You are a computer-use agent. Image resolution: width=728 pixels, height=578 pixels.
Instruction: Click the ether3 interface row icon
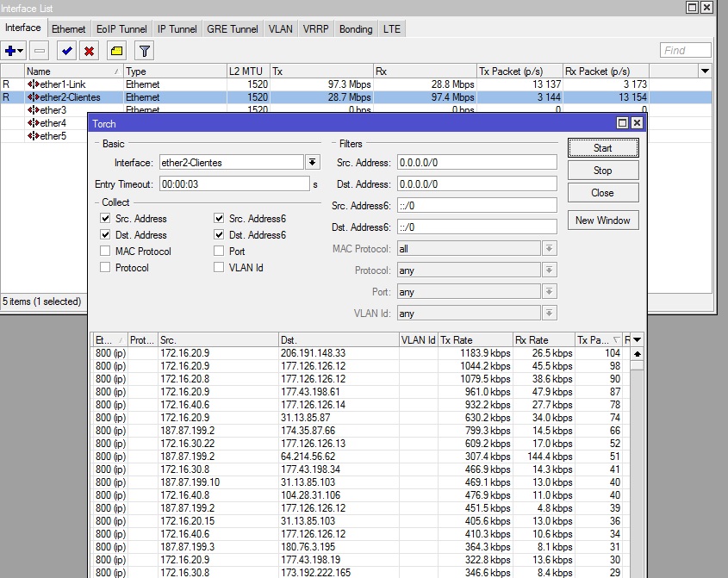point(33,110)
